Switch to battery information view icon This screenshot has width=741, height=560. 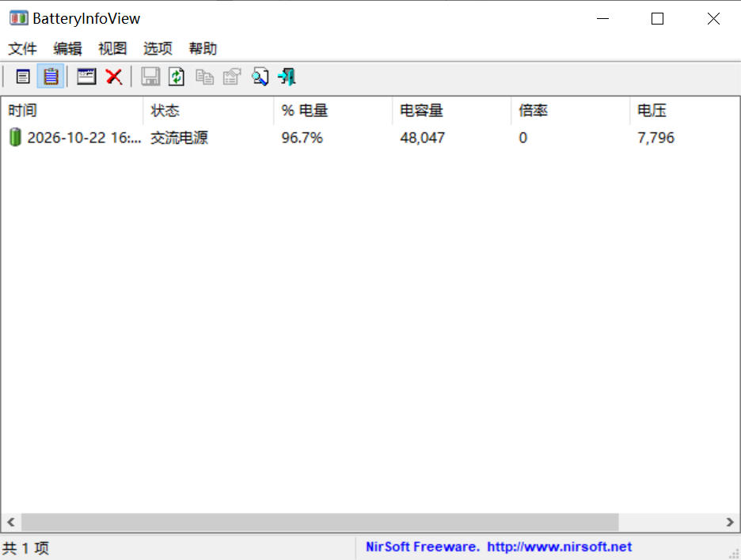[23, 77]
